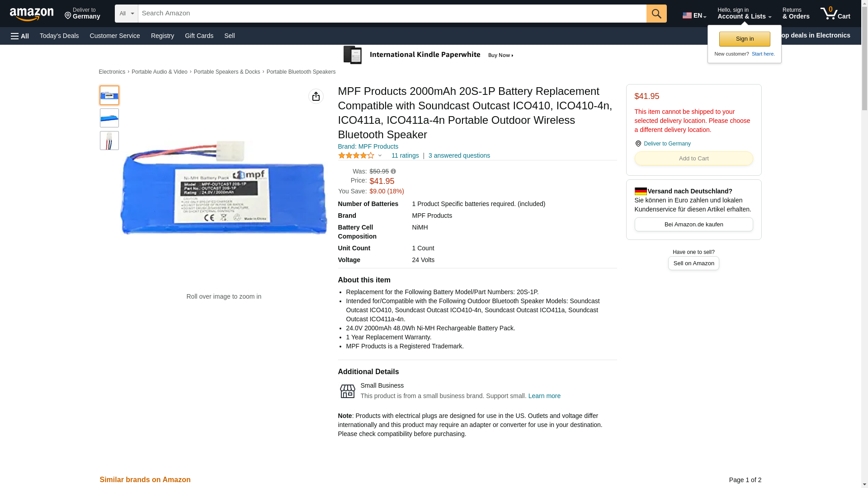The width and height of the screenshot is (868, 488).
Task: Open the All hamburger menu
Action: point(20,36)
